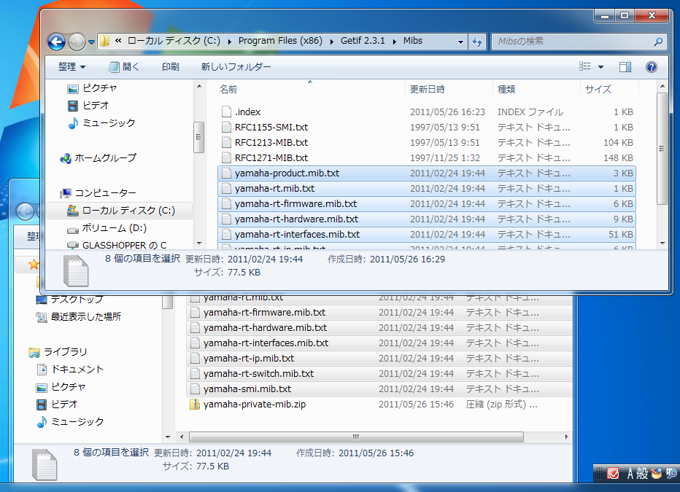The height and width of the screenshot is (492, 680).
Task: Click IME input mode A indicator
Action: pyautogui.click(x=631, y=473)
